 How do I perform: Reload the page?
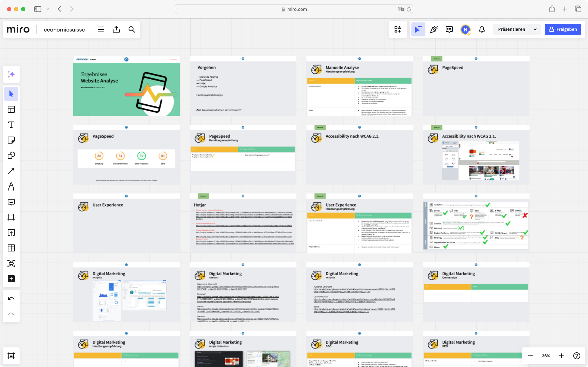(409, 9)
